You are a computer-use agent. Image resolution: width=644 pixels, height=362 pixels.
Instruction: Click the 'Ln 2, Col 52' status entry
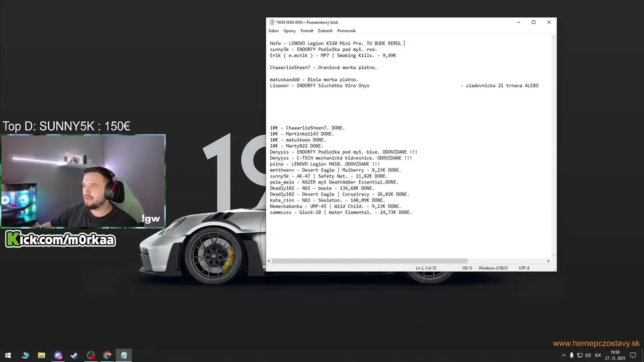click(426, 268)
